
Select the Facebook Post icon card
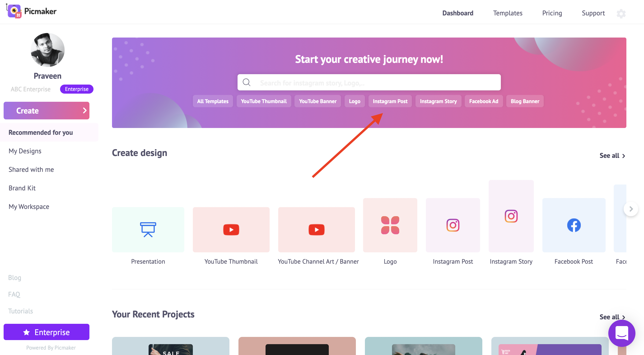coord(574,225)
